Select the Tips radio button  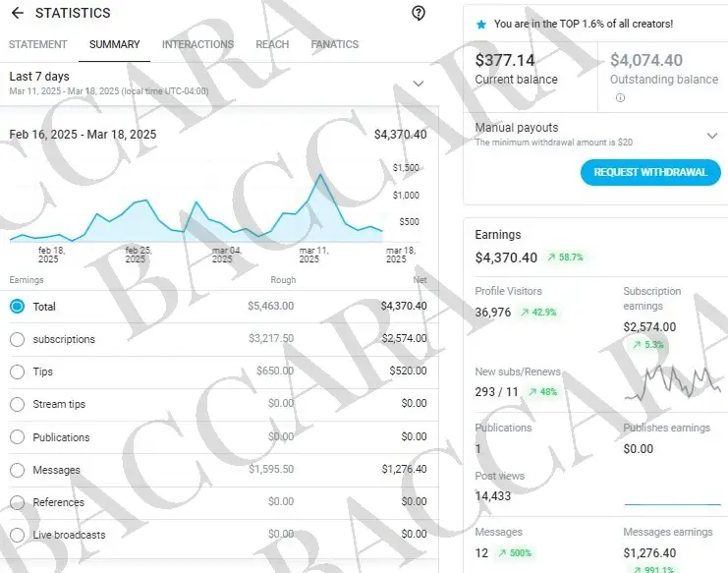(x=17, y=372)
